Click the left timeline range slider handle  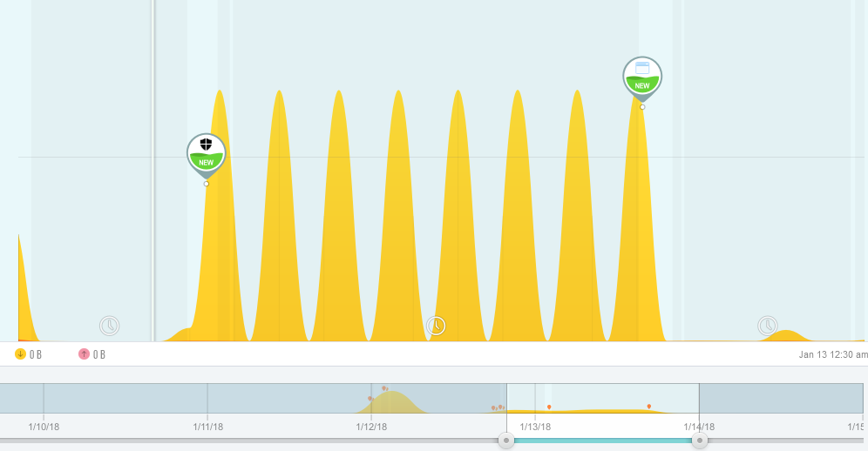click(x=506, y=441)
